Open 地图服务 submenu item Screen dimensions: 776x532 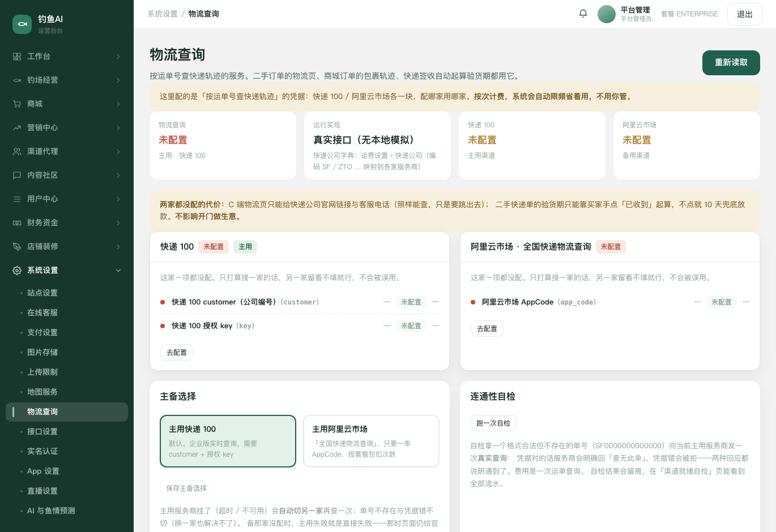(67, 392)
